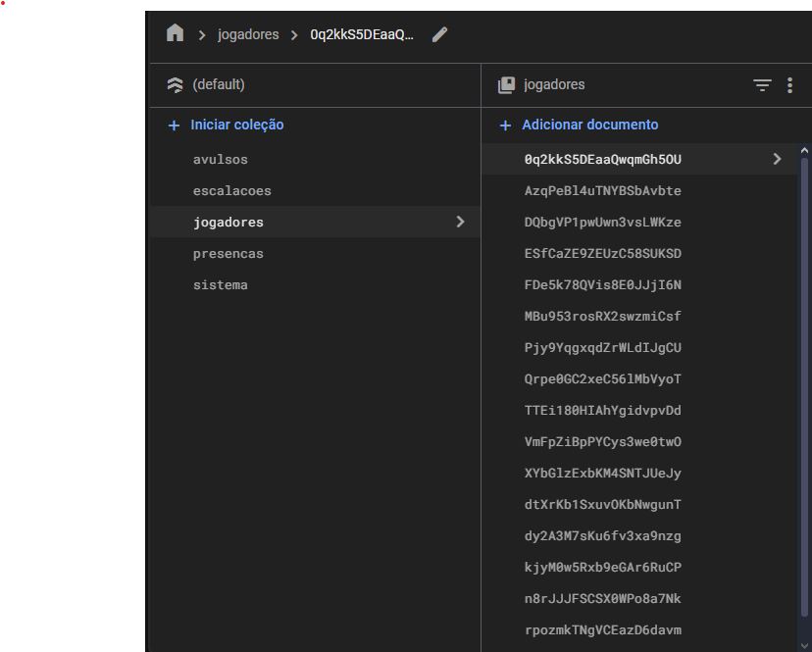The height and width of the screenshot is (652, 812).
Task: Select the presencas collection
Action: tap(228, 254)
